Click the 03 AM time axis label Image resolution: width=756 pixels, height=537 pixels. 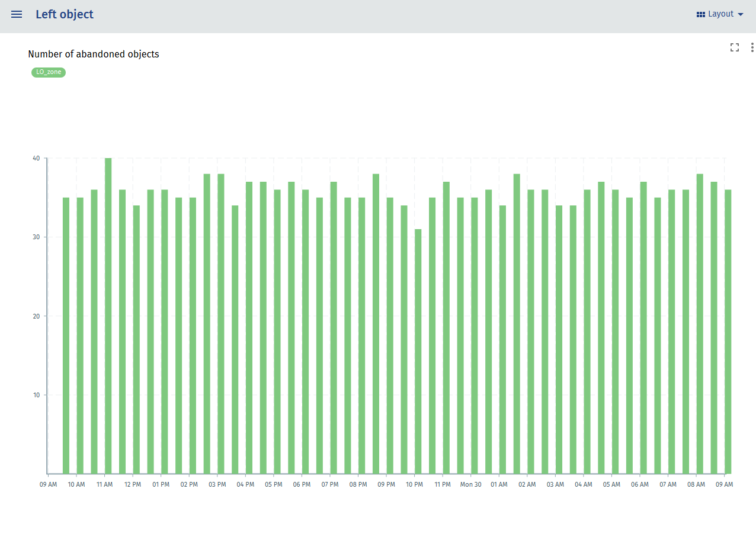(555, 484)
